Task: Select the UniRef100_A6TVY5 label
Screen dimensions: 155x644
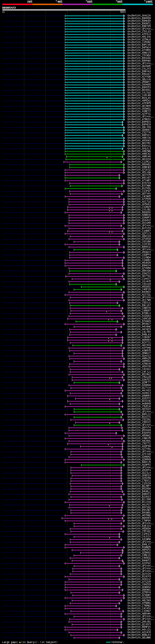Action: pyautogui.click(x=139, y=175)
